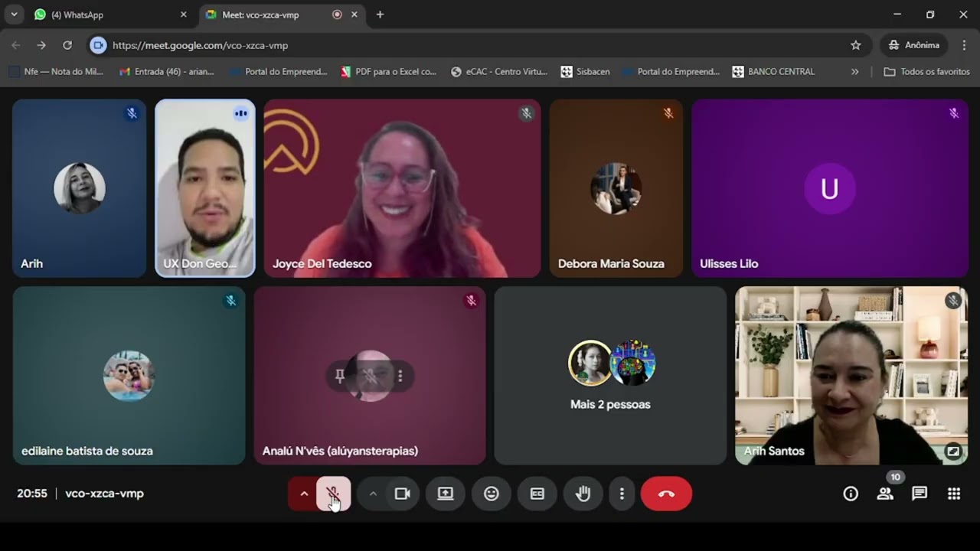Screen dimensions: 980x551
Task: Bookmark this page with star icon
Action: tap(856, 45)
